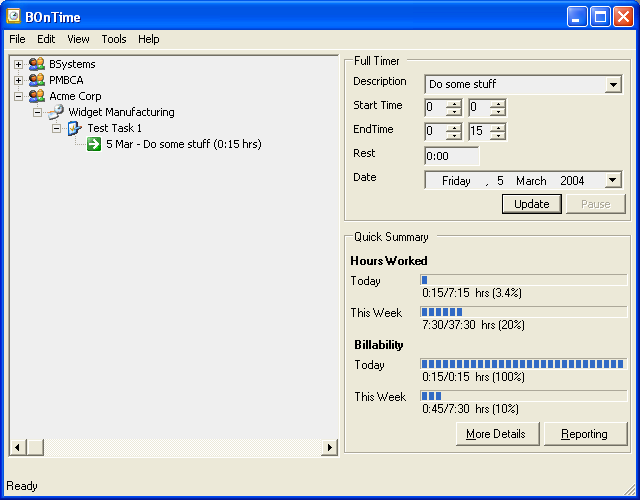Image resolution: width=640 pixels, height=500 pixels.
Task: Click '2004' year in the Date field
Action: tap(572, 181)
